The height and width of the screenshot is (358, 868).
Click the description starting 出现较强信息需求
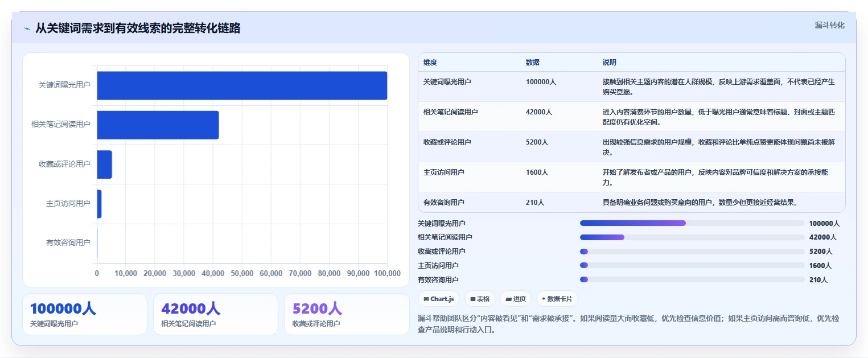tap(719, 147)
